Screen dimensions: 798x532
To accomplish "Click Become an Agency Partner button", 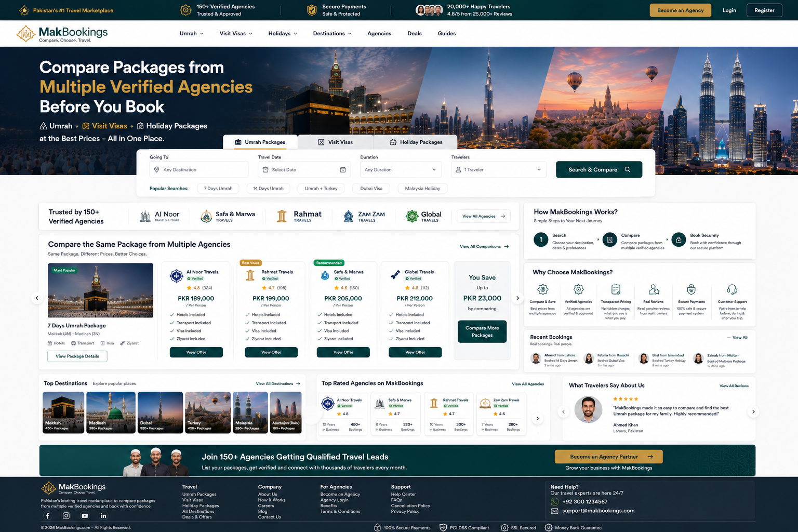I will click(609, 457).
